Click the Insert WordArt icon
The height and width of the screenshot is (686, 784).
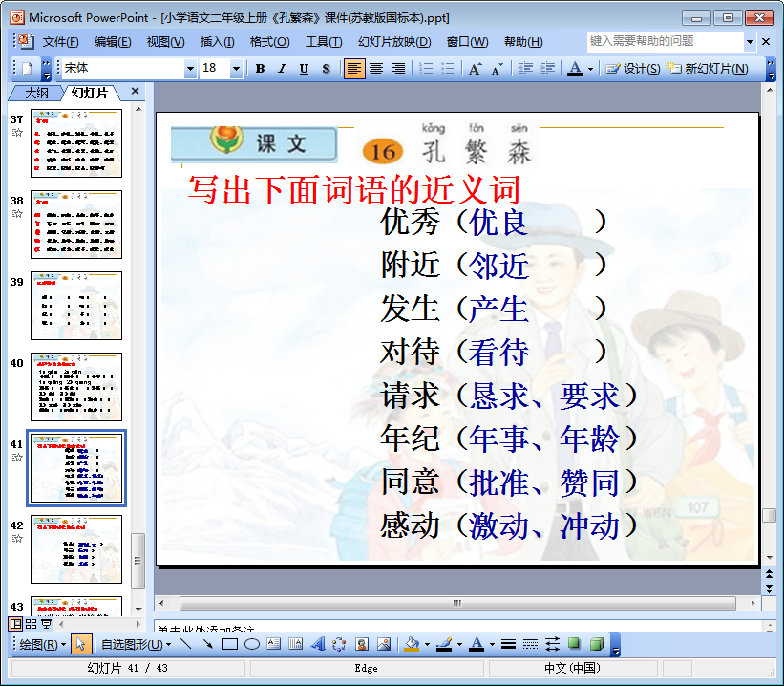(x=318, y=644)
